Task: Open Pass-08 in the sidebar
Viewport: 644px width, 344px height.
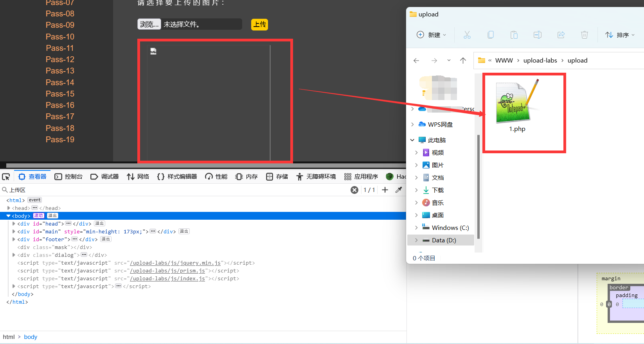Action: [60, 14]
